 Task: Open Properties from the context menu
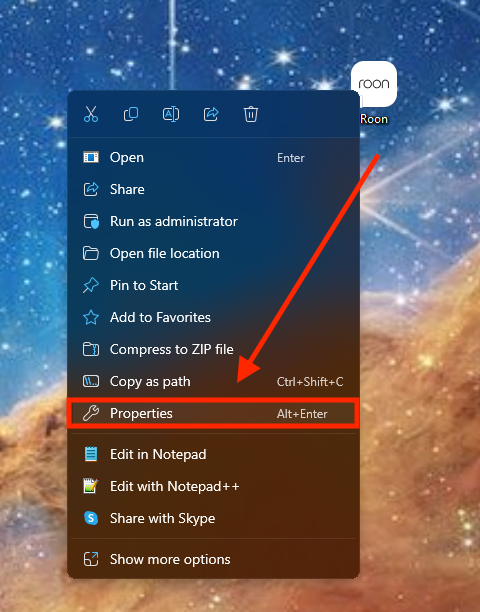tap(213, 413)
